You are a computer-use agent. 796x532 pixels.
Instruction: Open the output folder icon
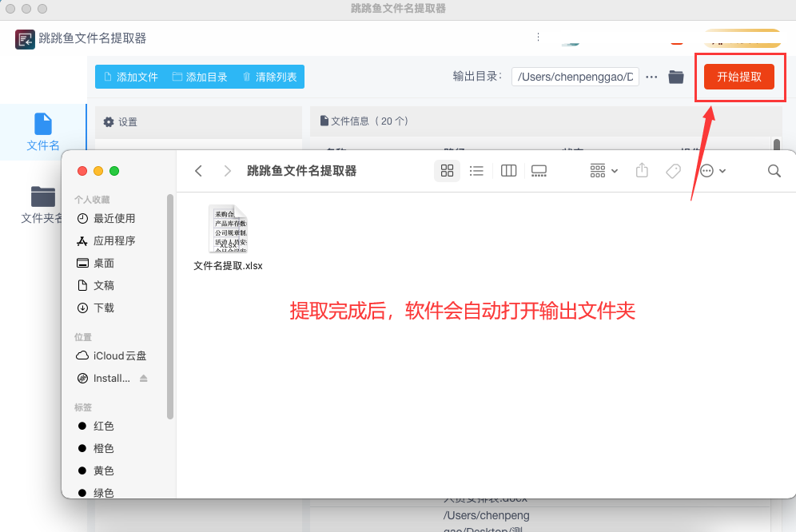(x=676, y=77)
